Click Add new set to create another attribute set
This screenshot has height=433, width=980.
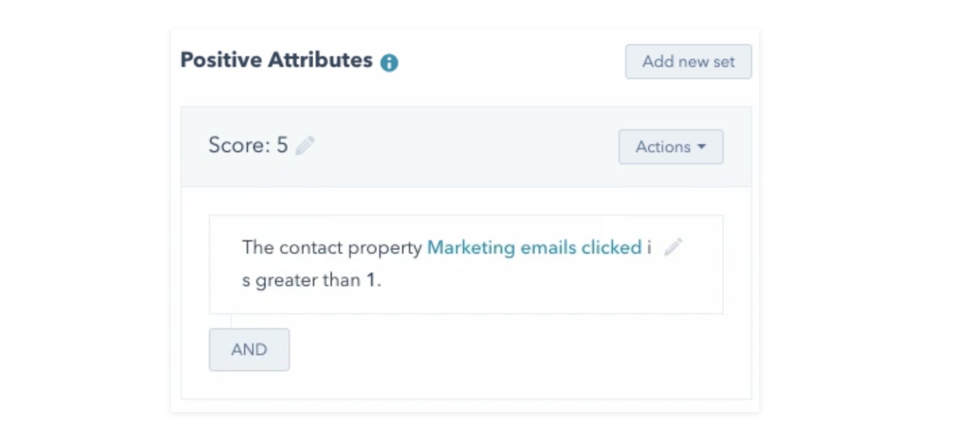(688, 61)
